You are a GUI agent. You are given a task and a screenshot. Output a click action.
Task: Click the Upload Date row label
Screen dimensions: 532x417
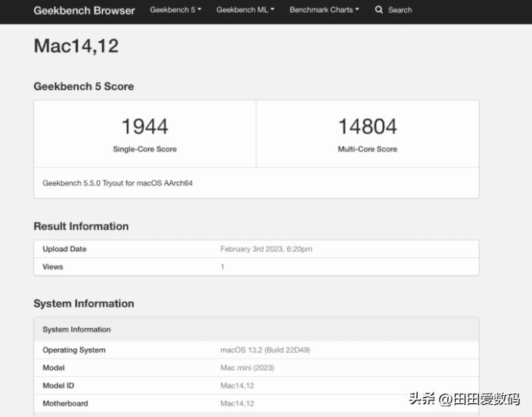(x=64, y=249)
